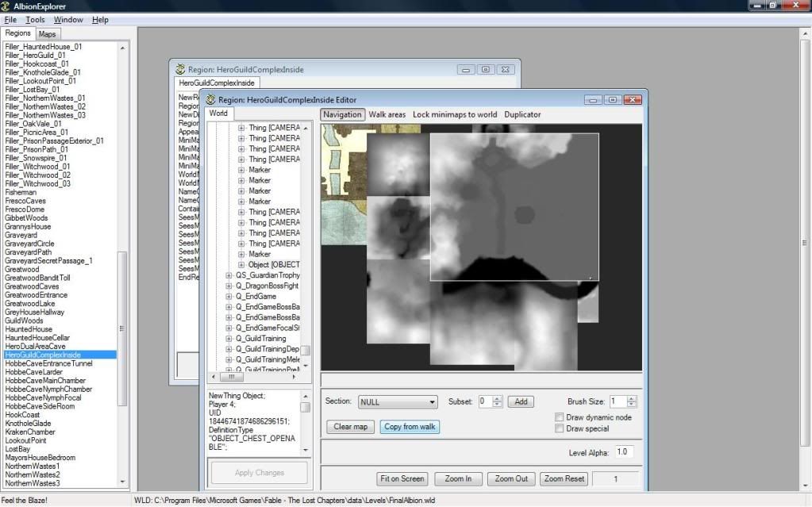Select GraveyardSecretPassage_1 in the regions list
The width and height of the screenshot is (812, 507).
point(48,260)
